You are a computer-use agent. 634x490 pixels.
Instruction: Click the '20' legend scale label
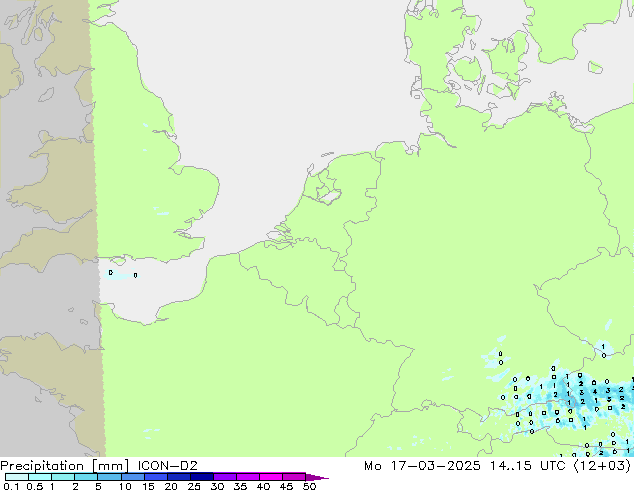[x=171, y=486]
